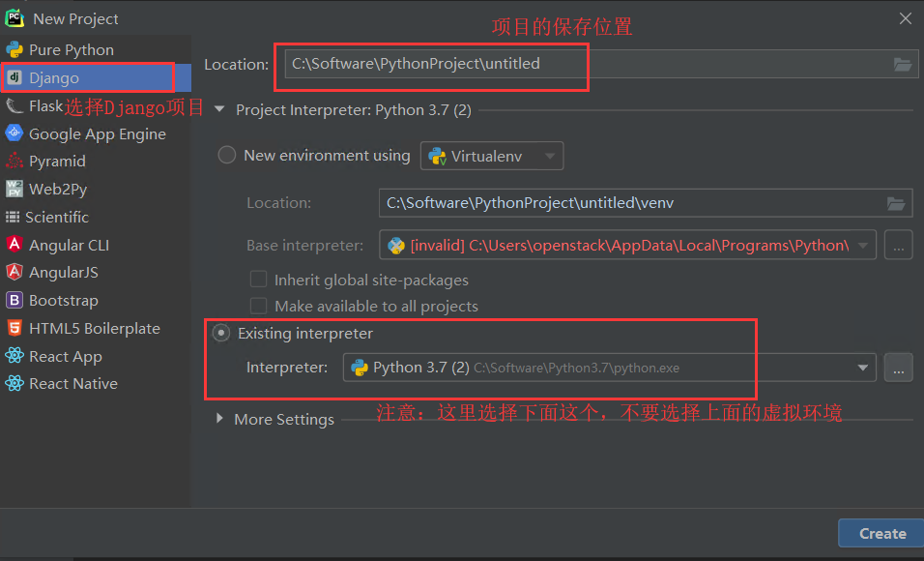Select the Pyramid project type
Viewport: 924px width, 561px height.
click(x=58, y=161)
